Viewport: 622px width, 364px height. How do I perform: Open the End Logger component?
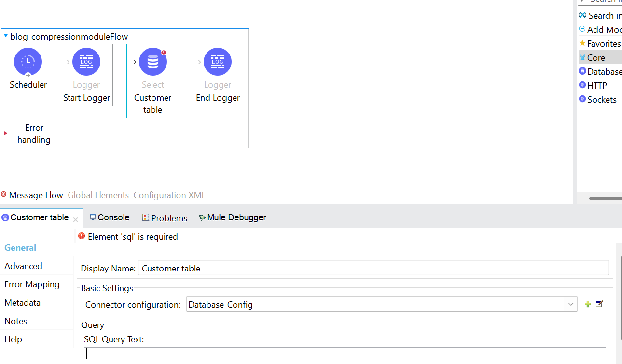217,61
